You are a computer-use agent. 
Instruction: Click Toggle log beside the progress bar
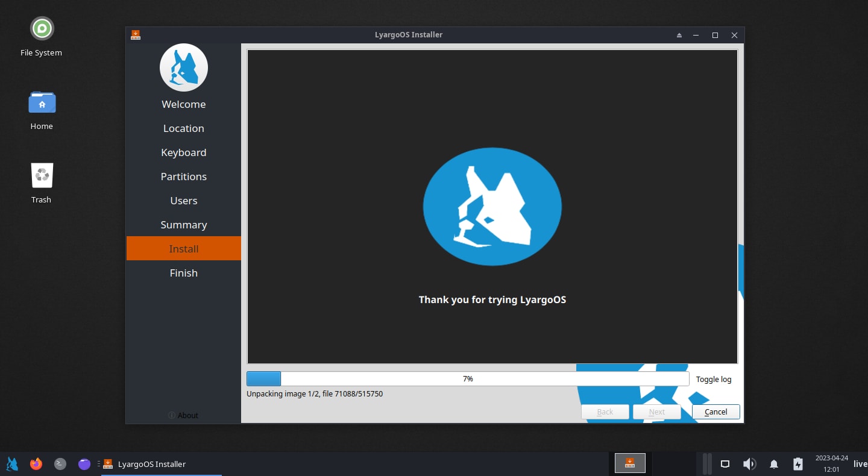tap(714, 380)
